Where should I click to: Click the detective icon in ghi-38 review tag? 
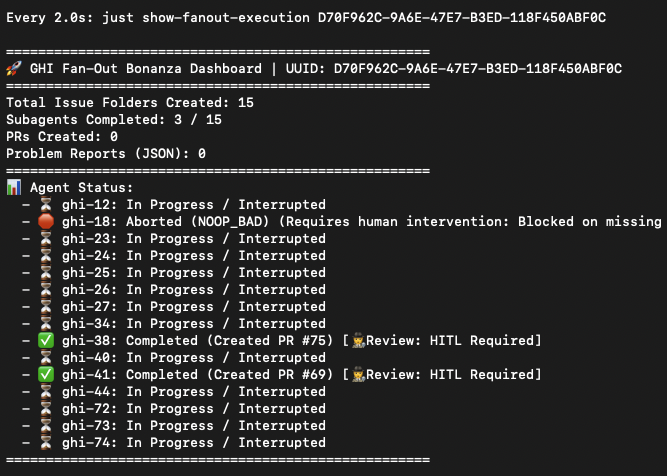point(359,341)
